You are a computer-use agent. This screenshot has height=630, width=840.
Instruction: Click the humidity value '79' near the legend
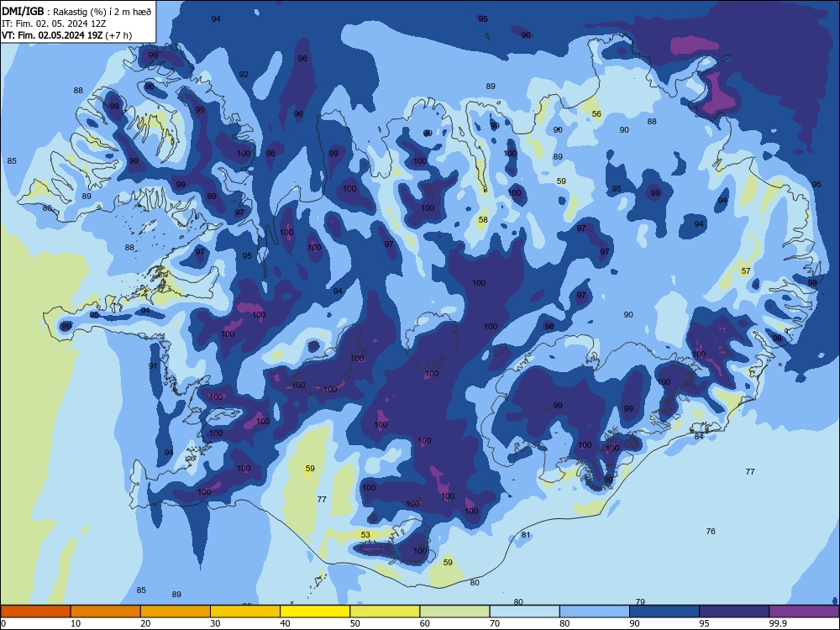639,601
